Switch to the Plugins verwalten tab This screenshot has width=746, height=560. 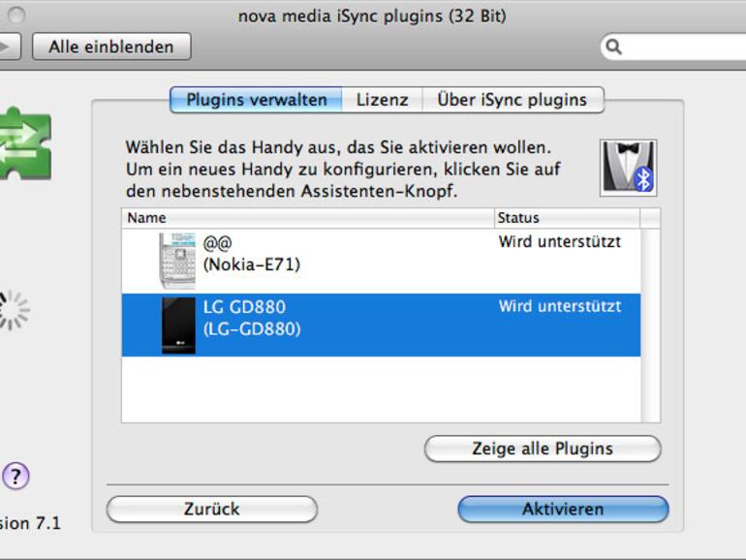[256, 100]
